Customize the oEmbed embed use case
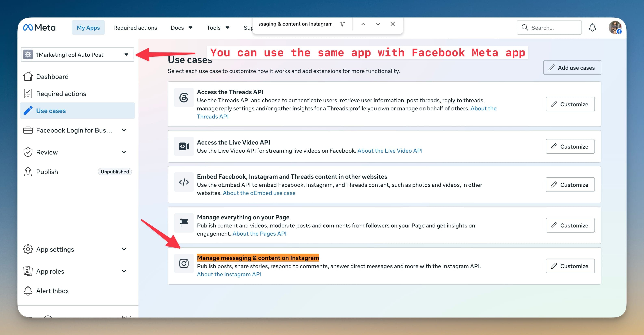Screen dimensions: 644x335 pyautogui.click(x=570, y=185)
